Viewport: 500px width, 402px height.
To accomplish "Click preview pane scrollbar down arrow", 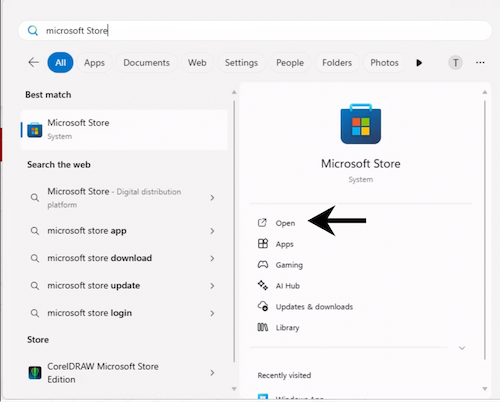I will (x=485, y=389).
